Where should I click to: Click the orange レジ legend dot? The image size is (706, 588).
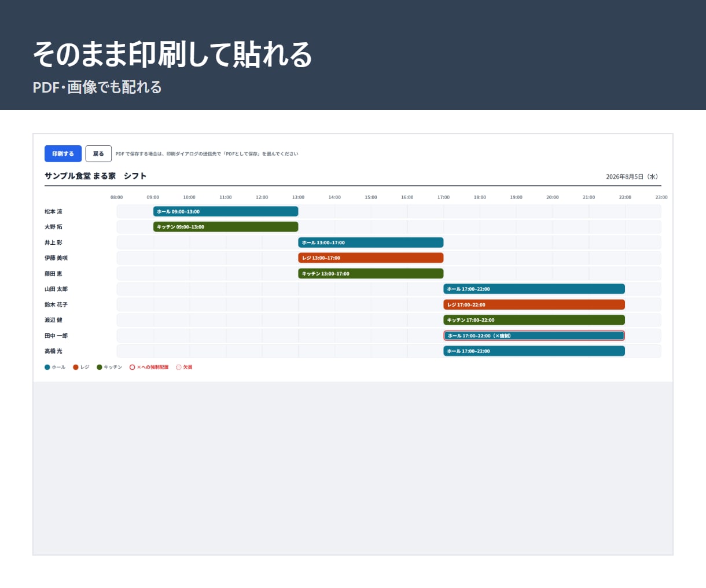(x=76, y=367)
